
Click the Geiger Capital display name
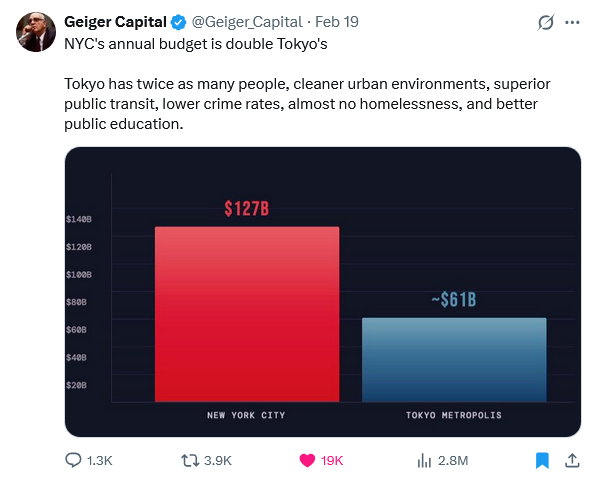pyautogui.click(x=115, y=22)
